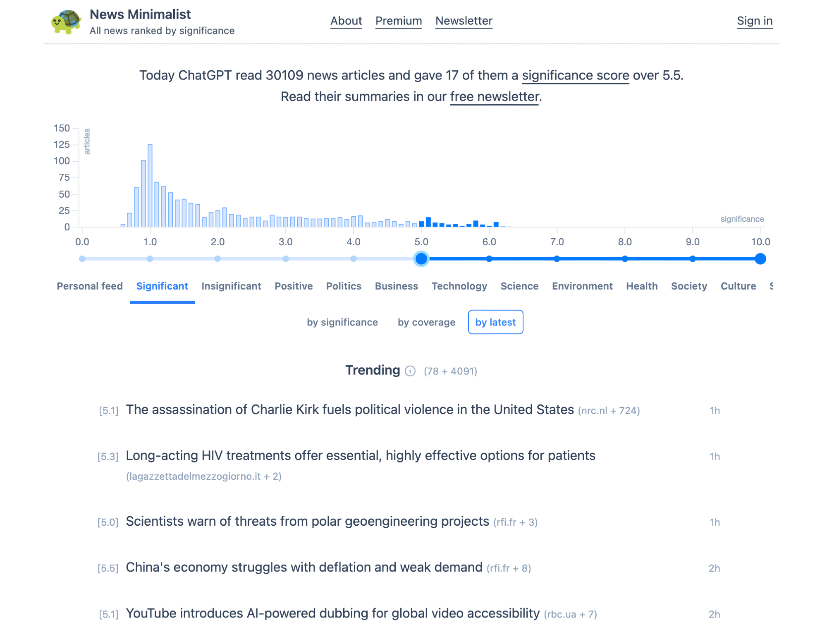Click the Trending info icon
Image resolution: width=827 pixels, height=644 pixels.
click(x=410, y=371)
